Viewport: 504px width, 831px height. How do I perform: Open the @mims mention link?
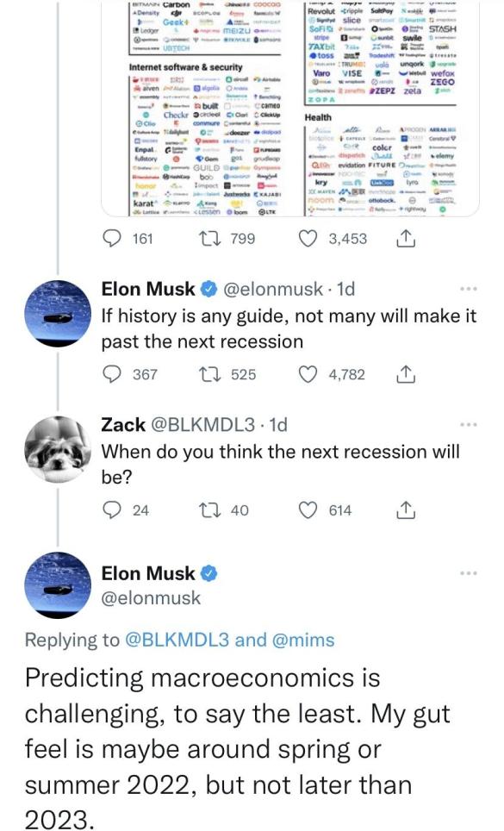[302, 640]
